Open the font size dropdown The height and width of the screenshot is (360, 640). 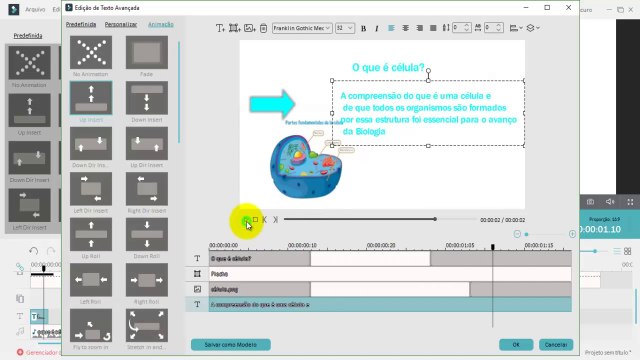tap(344, 28)
